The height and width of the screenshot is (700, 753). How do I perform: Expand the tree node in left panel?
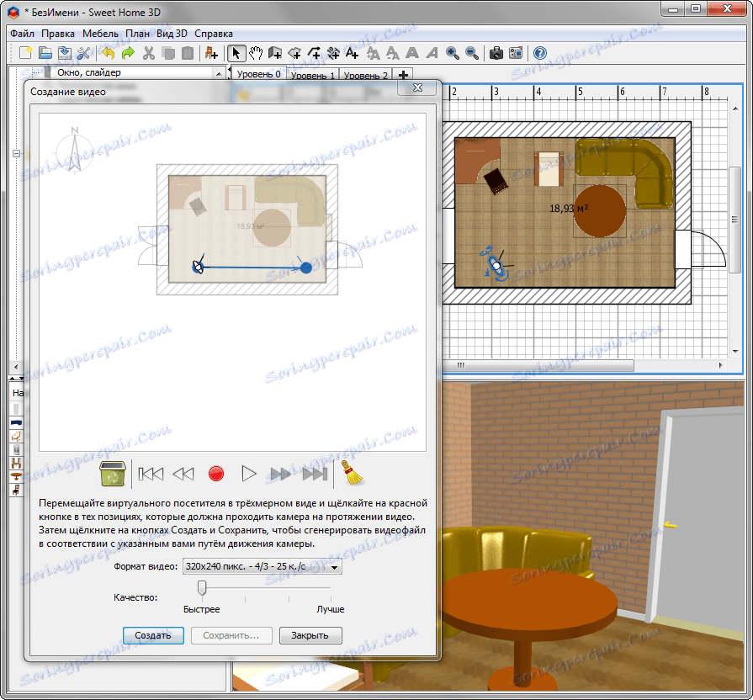[16, 153]
